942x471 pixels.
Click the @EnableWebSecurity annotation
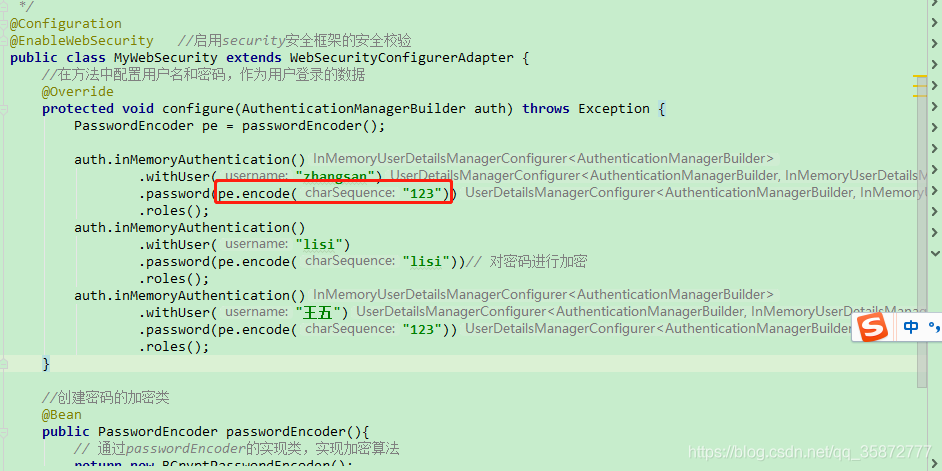[x=82, y=41]
